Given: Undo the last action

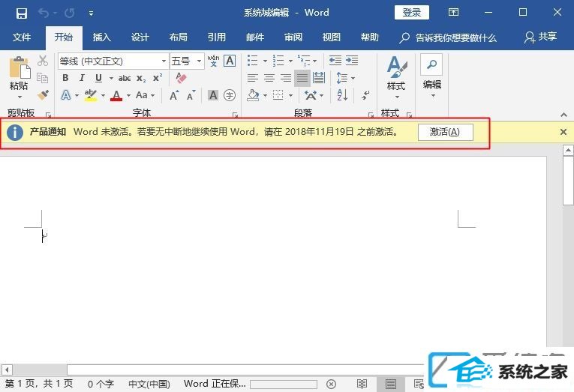Looking at the screenshot, I should coord(44,13).
